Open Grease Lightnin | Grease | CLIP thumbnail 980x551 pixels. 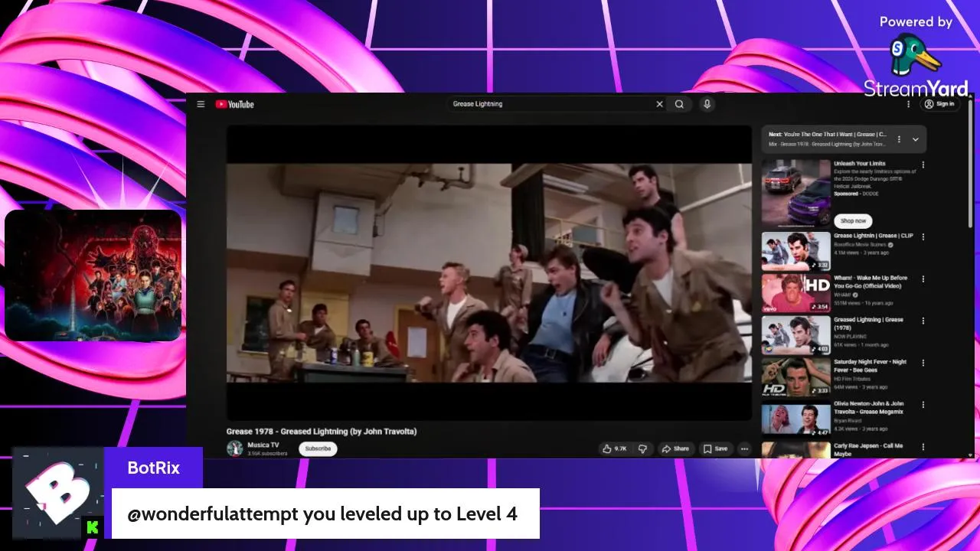[795, 251]
